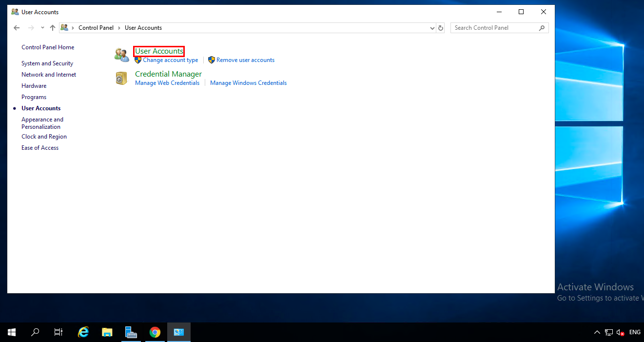644x342 pixels.
Task: Click the network tray icon
Action: (x=609, y=332)
